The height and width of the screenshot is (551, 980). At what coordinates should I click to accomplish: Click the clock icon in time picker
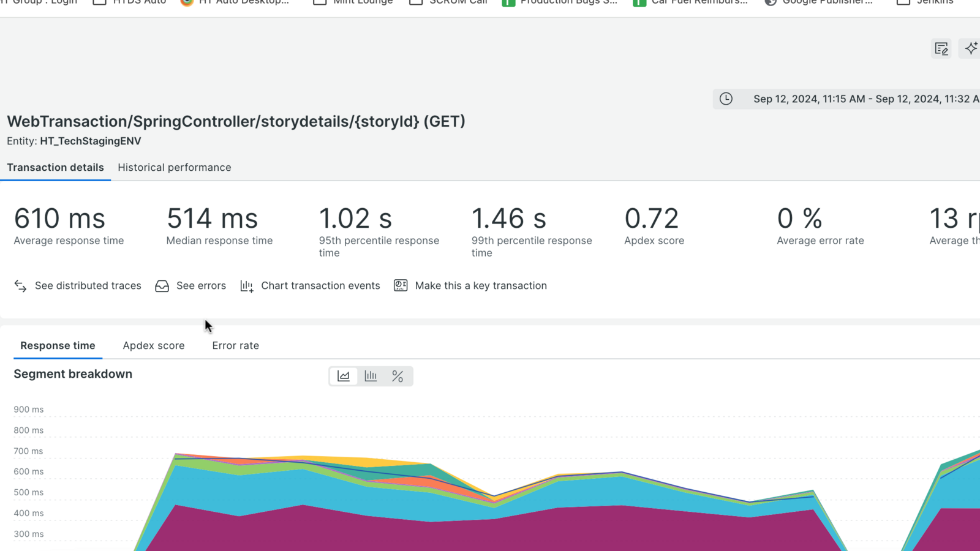click(x=726, y=99)
